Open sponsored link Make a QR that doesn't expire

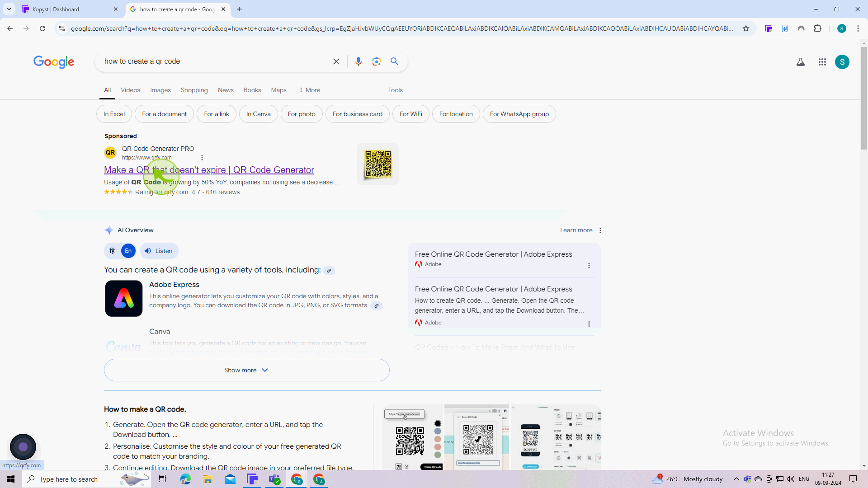pos(209,170)
